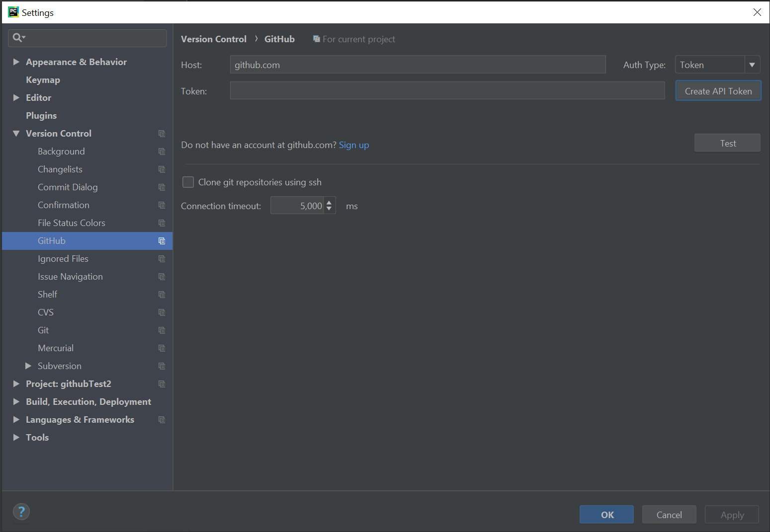This screenshot has width=770, height=532.
Task: Click project-level icon beside Subversion row
Action: click(162, 366)
